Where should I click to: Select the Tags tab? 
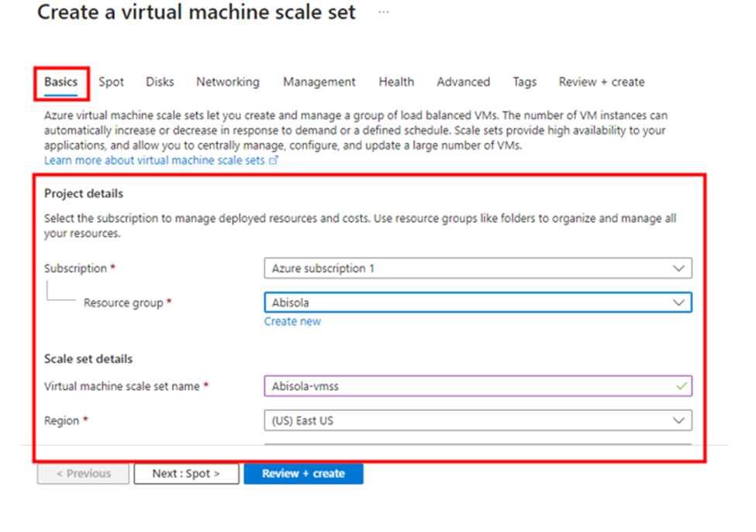524,81
